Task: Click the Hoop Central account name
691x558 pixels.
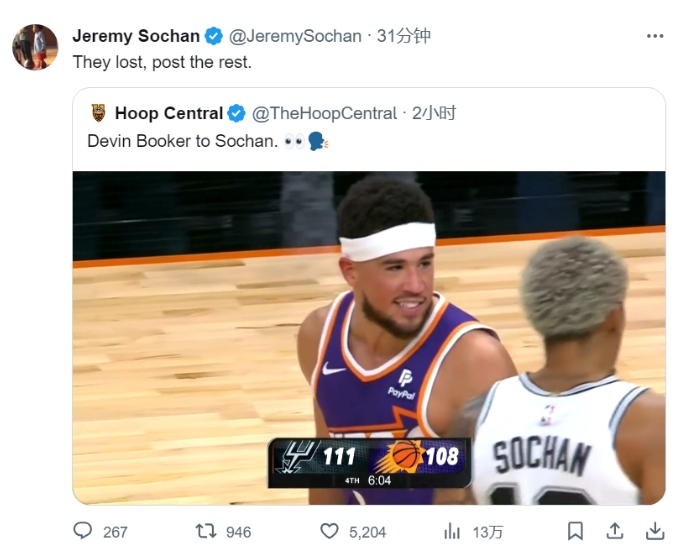Action: point(168,113)
